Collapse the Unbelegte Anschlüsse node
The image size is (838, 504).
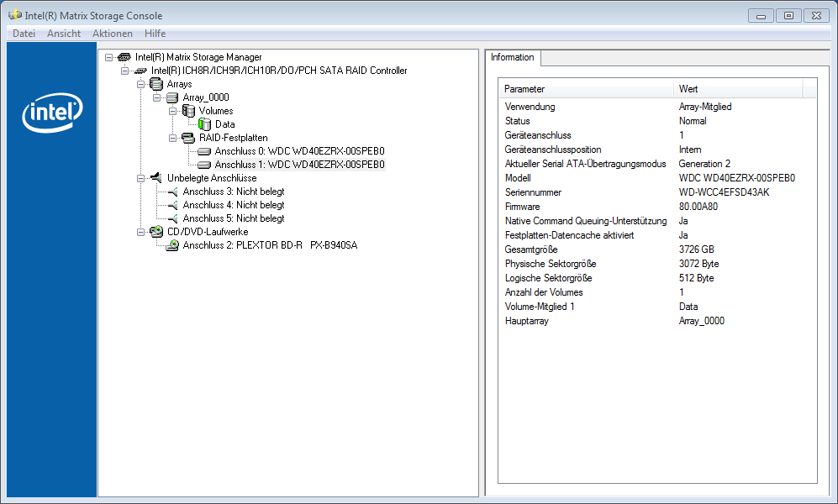coord(140,178)
